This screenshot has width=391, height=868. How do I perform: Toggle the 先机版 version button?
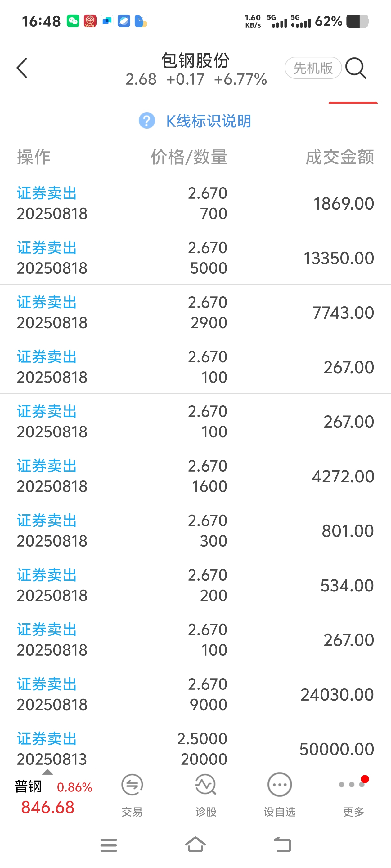point(313,68)
